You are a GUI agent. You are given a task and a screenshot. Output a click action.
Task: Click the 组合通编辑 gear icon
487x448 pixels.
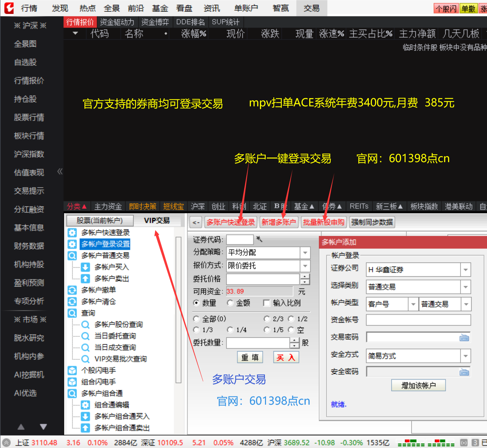point(85,405)
